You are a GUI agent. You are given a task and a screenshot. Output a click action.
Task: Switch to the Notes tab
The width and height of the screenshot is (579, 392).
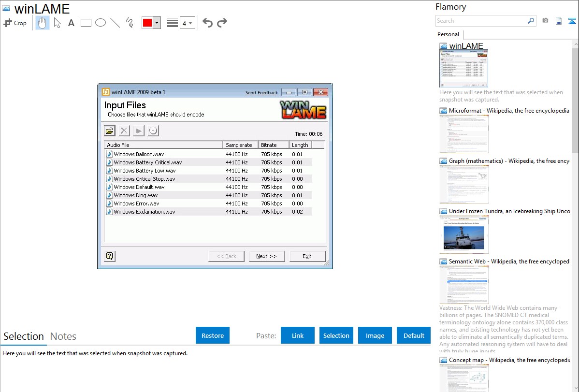[x=63, y=336]
